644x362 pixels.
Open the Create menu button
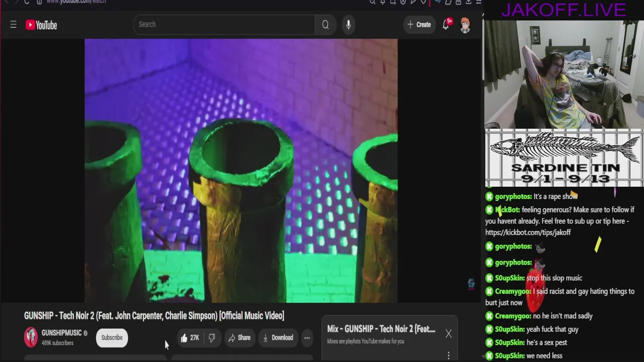click(419, 25)
